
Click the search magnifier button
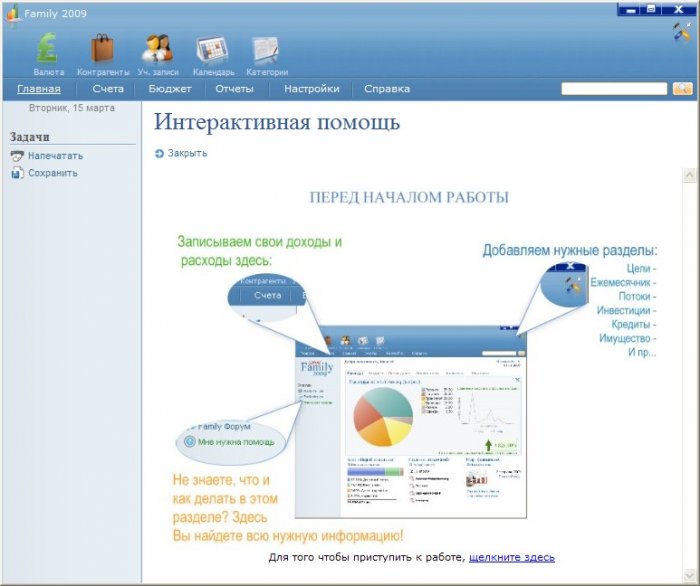click(683, 88)
